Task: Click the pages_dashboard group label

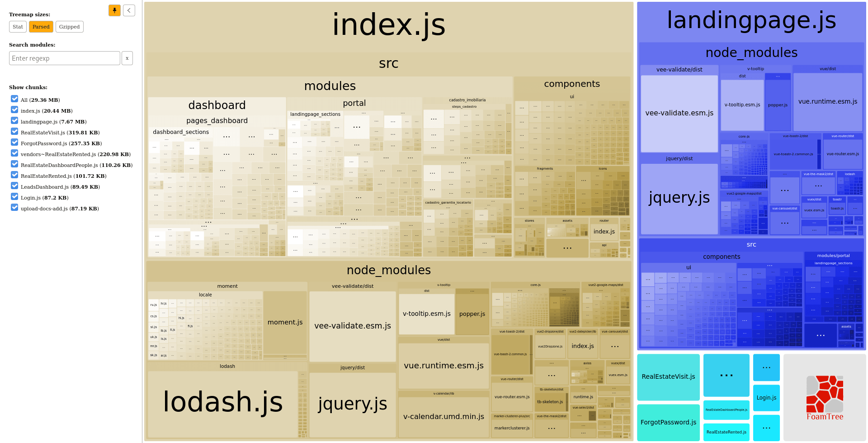Action: tap(217, 121)
